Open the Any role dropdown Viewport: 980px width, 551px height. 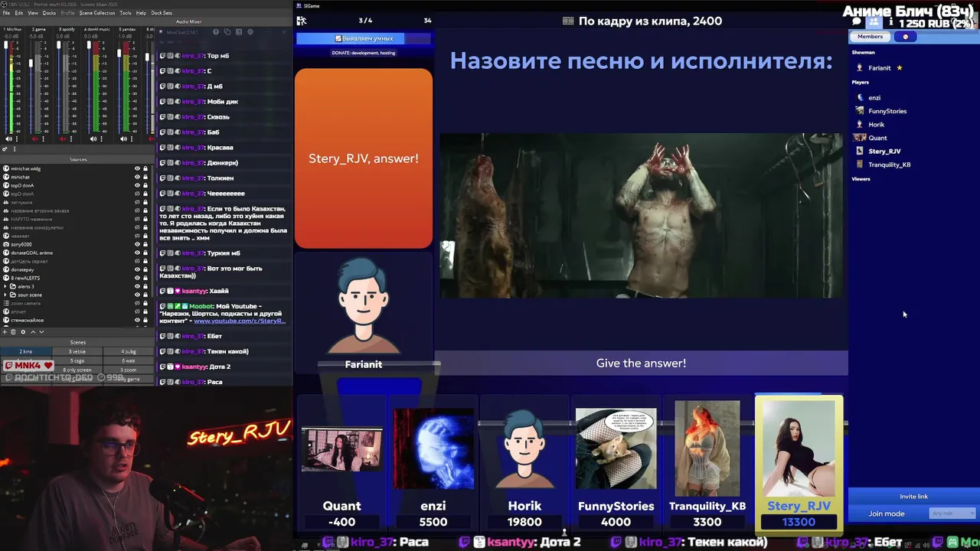(x=952, y=514)
